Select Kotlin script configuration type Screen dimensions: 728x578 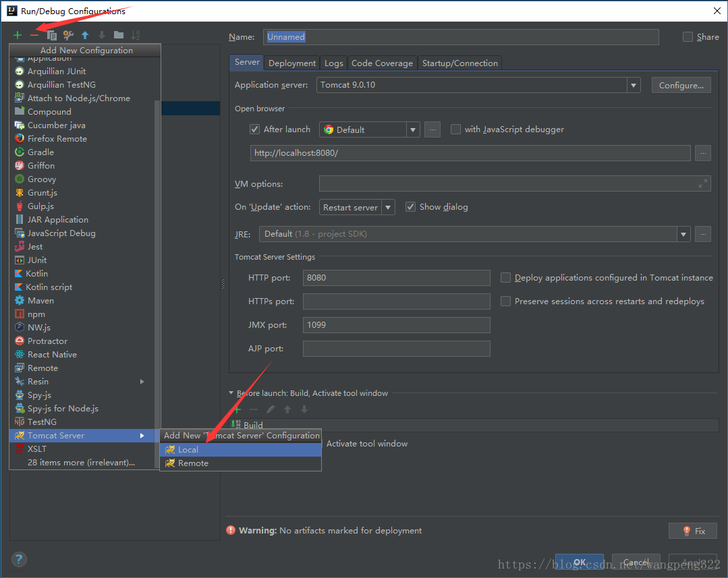(x=82, y=287)
